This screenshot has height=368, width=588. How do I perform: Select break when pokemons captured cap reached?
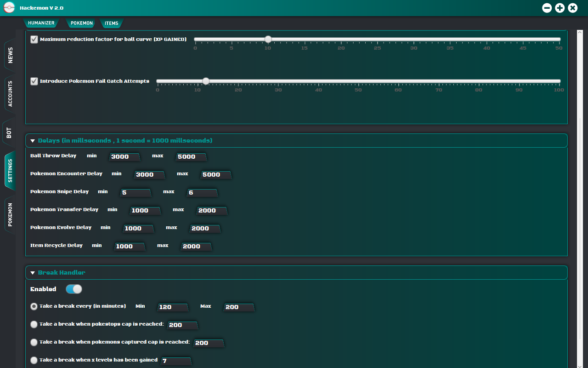(x=34, y=342)
